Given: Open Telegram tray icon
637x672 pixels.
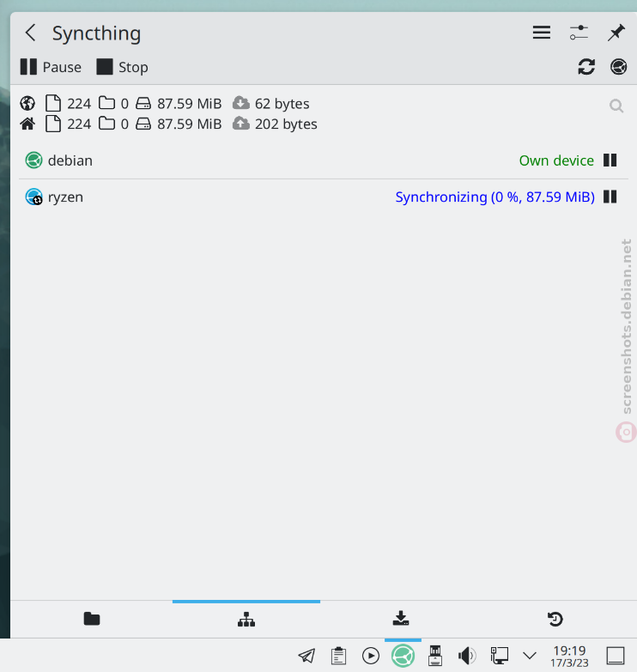Looking at the screenshot, I should pos(306,656).
